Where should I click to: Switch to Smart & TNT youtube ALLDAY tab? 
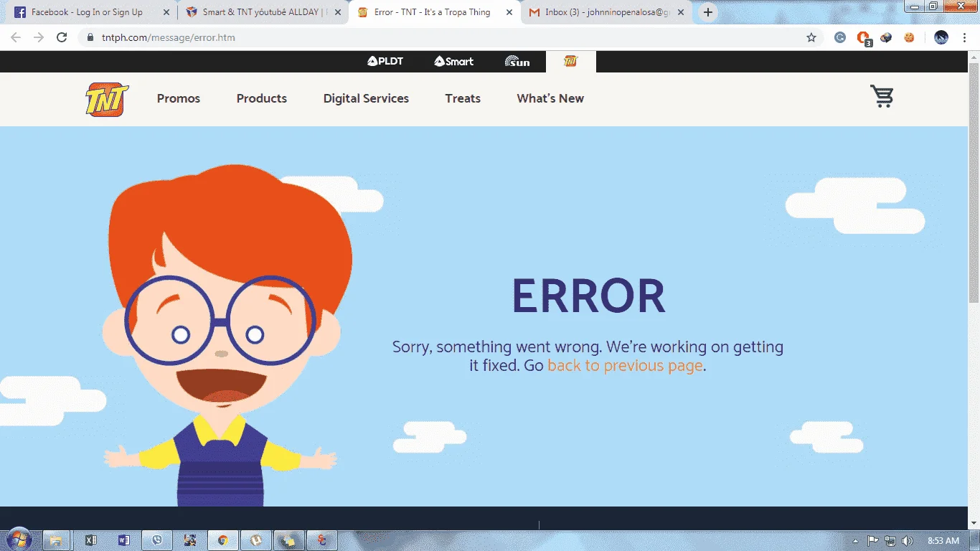click(x=263, y=12)
